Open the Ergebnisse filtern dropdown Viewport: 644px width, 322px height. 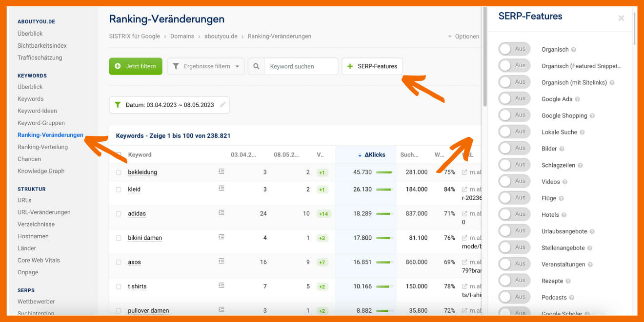pos(206,66)
